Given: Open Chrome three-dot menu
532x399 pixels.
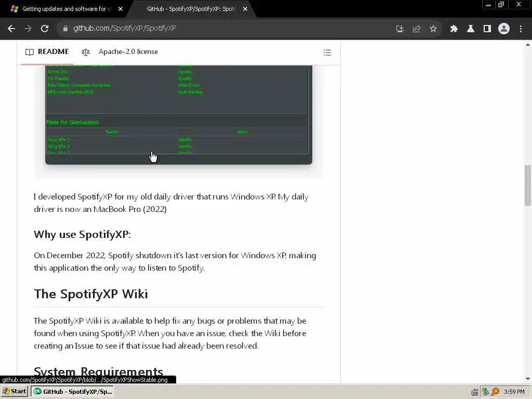Looking at the screenshot, I should [x=521, y=29].
